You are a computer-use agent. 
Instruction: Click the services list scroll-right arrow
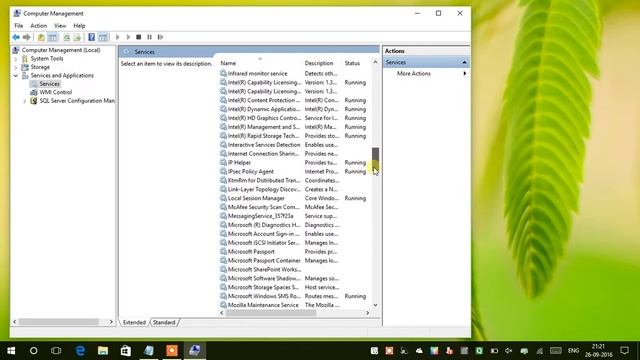click(x=367, y=313)
